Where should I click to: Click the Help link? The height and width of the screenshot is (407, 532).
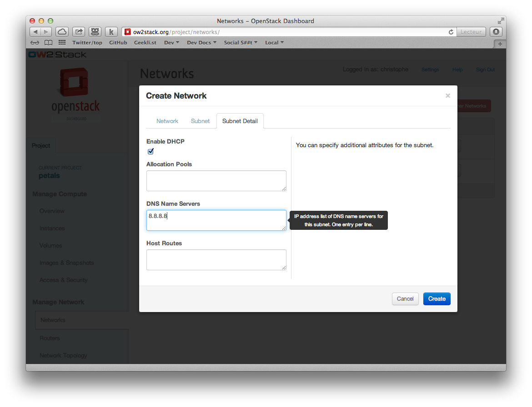point(457,69)
